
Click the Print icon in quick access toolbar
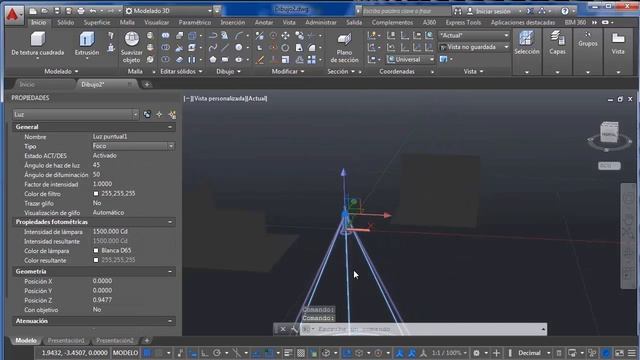[x=81, y=11]
